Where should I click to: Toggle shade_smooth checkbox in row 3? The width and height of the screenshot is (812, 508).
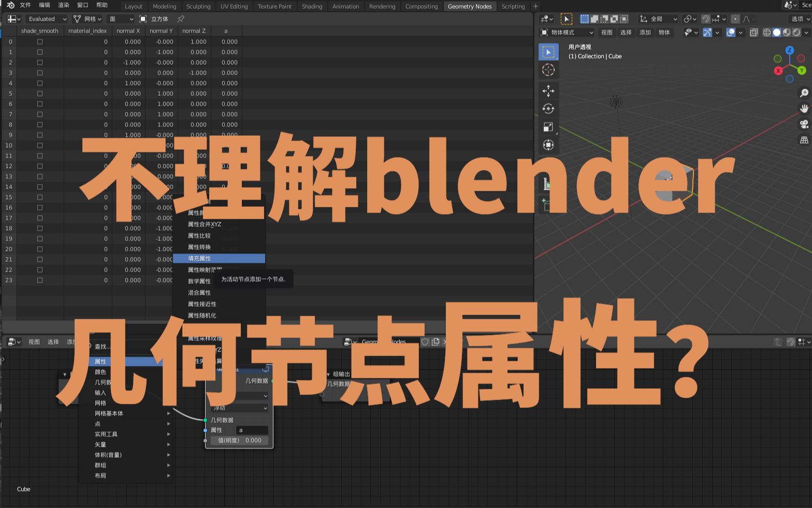tap(40, 73)
